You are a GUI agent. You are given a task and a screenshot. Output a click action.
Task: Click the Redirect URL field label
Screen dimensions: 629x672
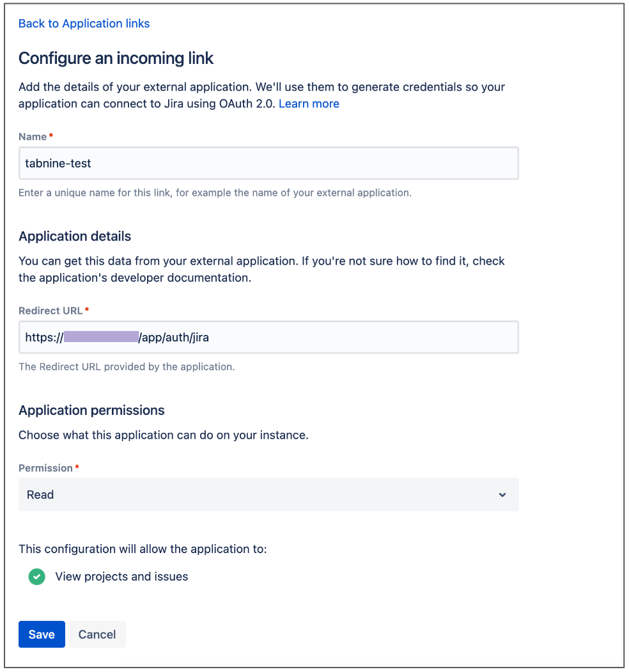(50, 311)
